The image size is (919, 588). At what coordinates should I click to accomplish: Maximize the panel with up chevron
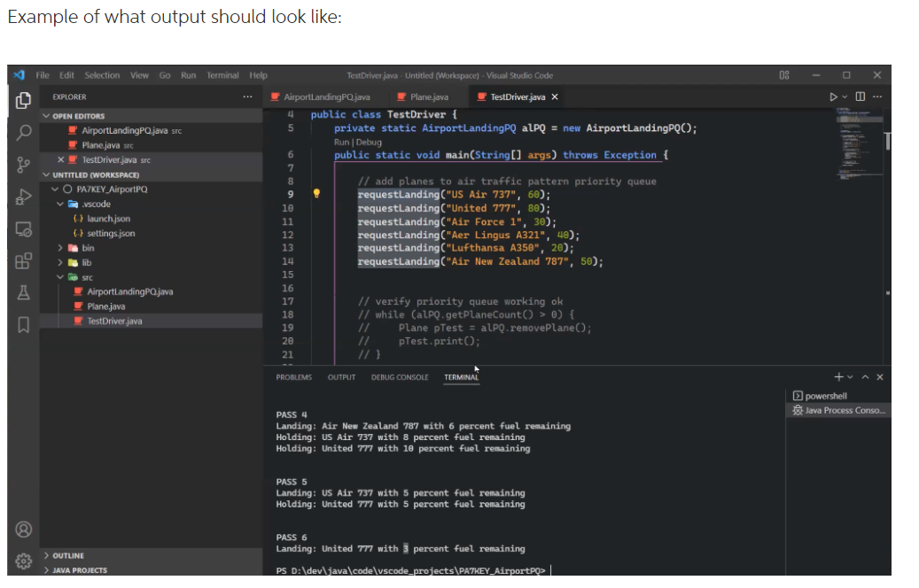[x=865, y=377]
